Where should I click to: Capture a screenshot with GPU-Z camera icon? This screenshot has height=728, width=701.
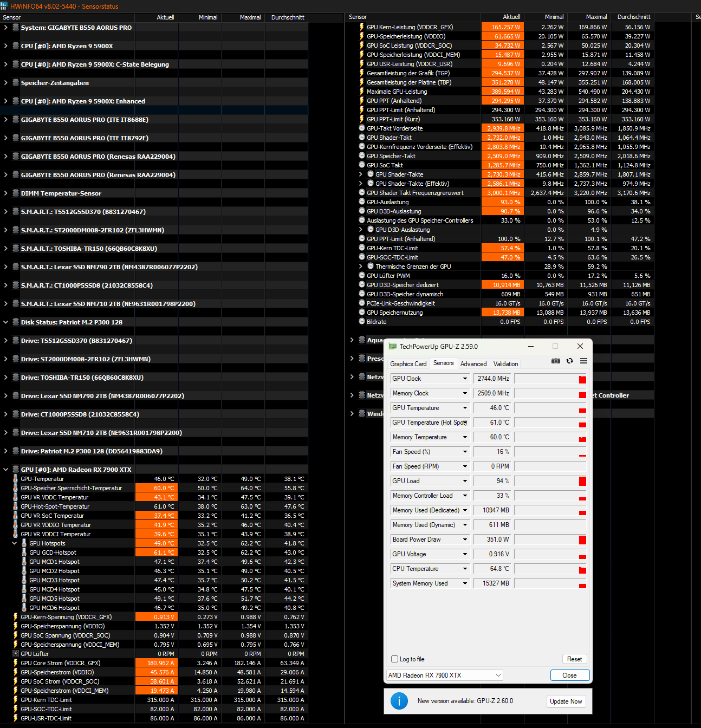coord(555,361)
